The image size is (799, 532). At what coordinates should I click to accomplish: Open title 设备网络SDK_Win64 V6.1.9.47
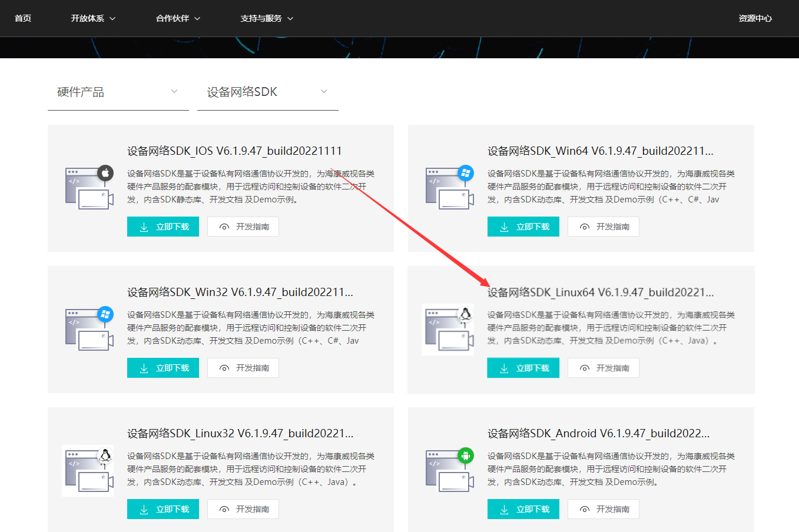(600, 151)
